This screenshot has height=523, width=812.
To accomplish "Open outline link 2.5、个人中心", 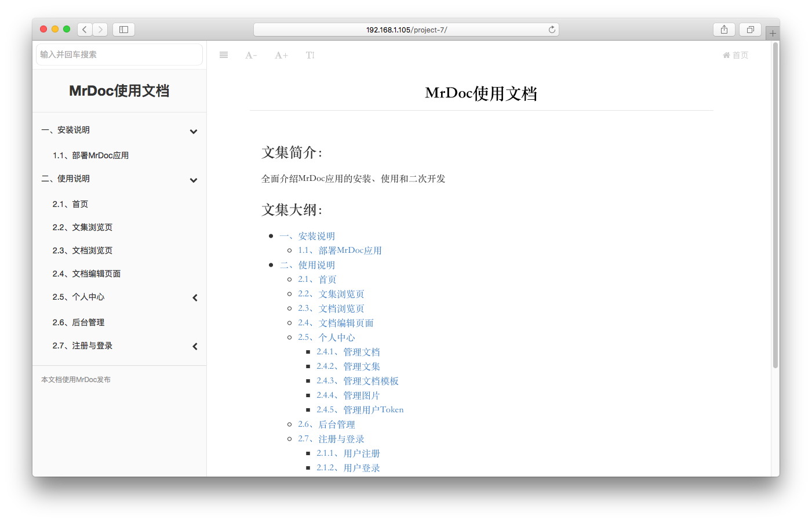I will (326, 337).
